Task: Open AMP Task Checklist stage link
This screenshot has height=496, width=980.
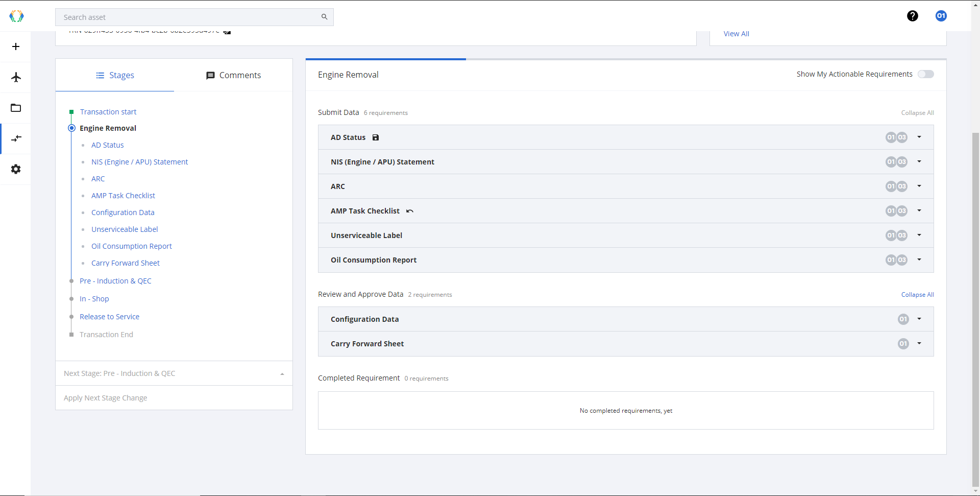Action: [x=123, y=196]
